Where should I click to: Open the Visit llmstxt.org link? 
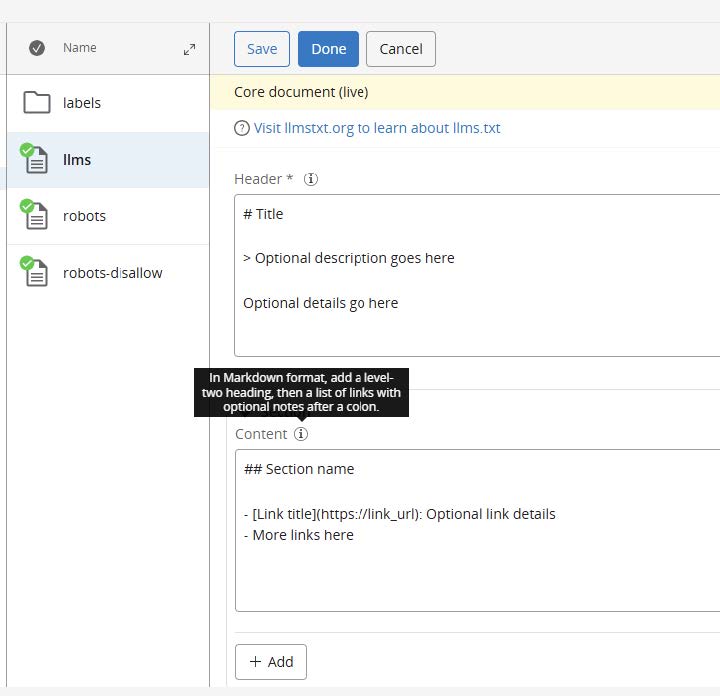pyautogui.click(x=377, y=128)
